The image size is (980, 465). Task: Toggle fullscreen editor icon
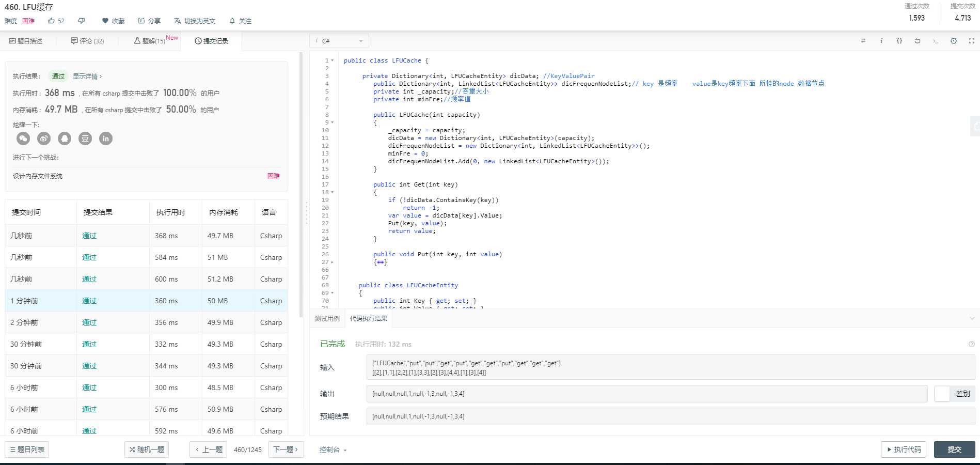click(972, 41)
